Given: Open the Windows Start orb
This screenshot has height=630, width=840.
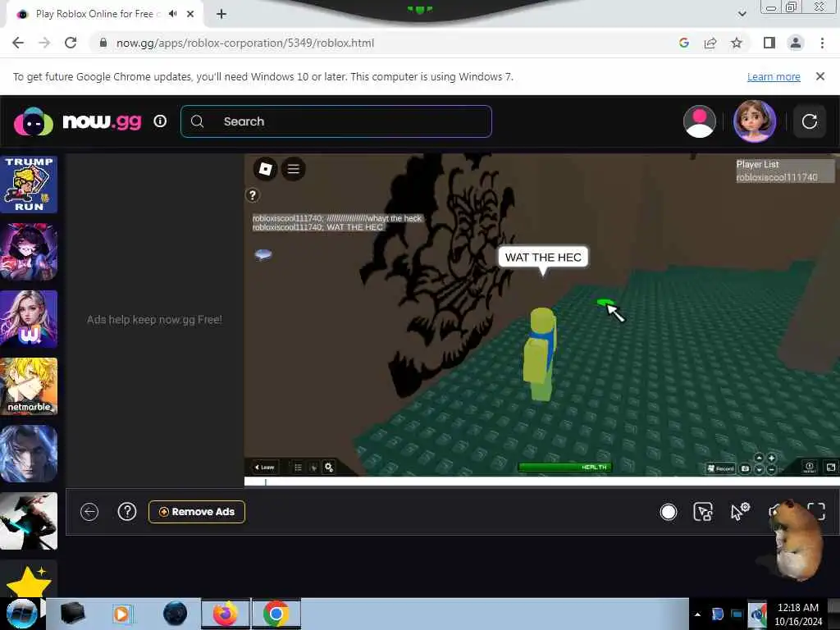Looking at the screenshot, I should coord(21,614).
